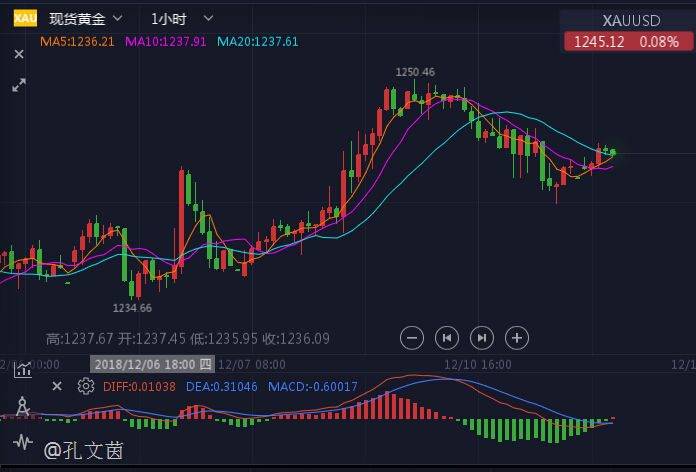
Task: Close the MA indicator overlay
Action: click(x=18, y=54)
